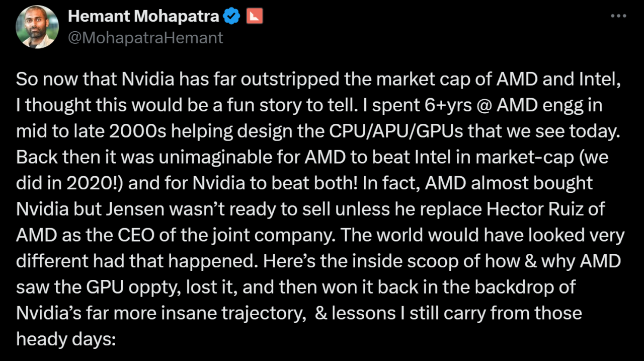
Task: Open the three-dot more options menu
Action: coord(618,16)
